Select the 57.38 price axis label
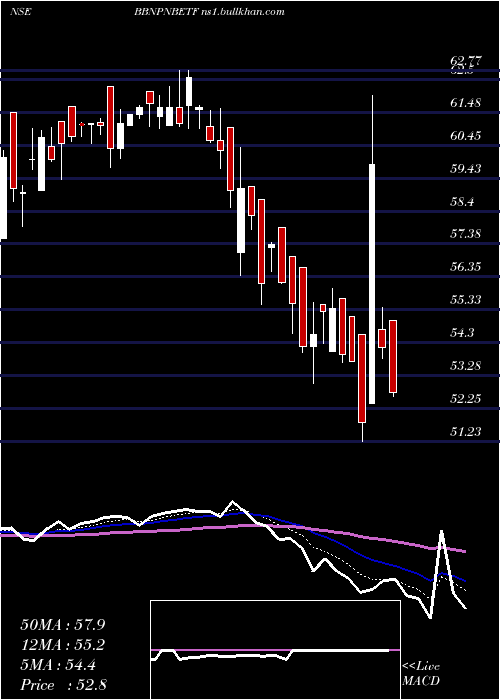 tap(465, 234)
